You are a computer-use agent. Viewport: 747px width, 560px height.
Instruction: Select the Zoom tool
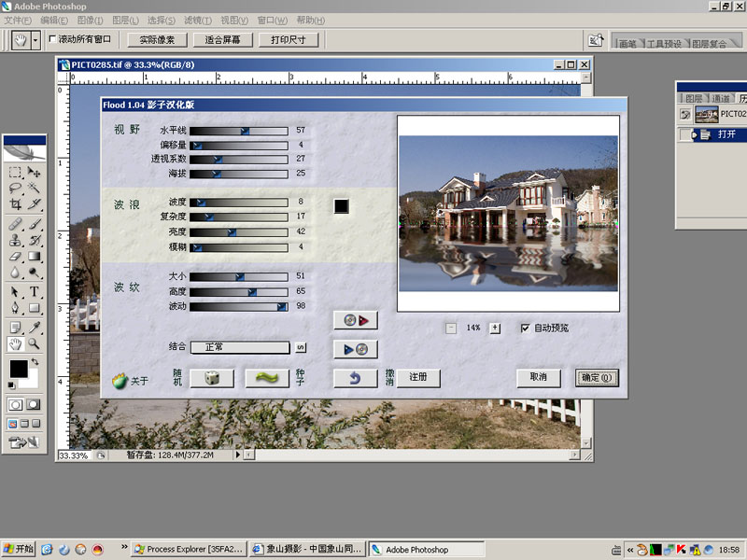coord(34,343)
